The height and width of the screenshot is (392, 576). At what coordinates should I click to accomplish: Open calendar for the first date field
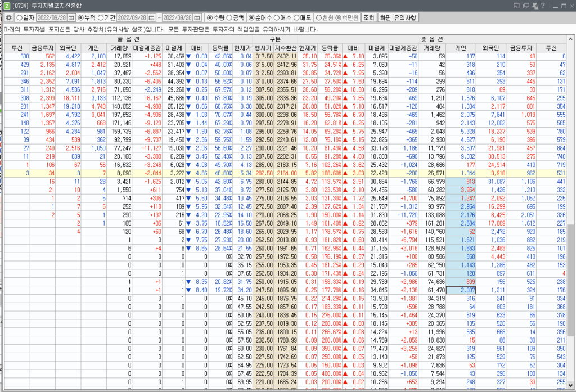[x=72, y=17]
